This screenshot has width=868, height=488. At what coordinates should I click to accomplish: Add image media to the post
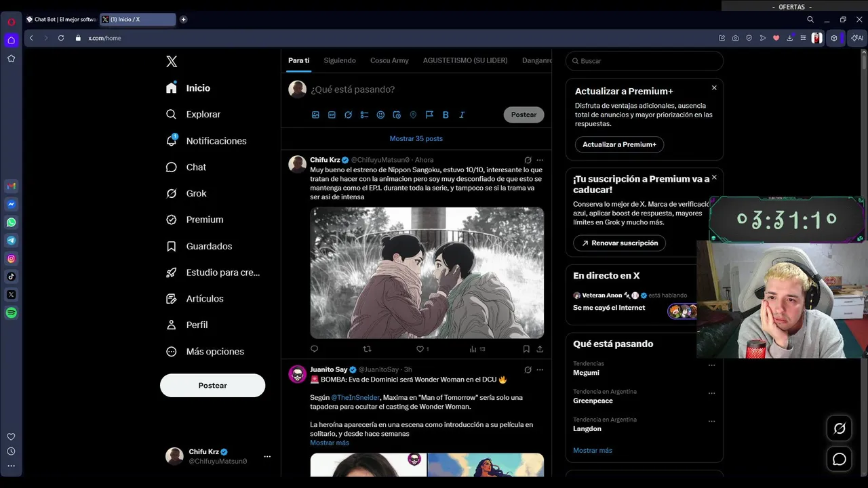click(315, 115)
